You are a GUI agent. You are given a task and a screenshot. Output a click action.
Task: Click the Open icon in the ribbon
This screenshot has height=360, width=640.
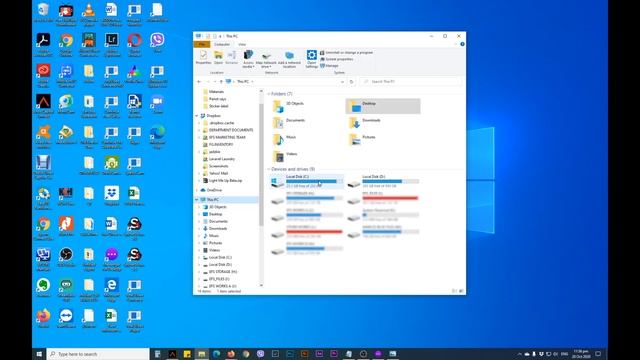click(x=218, y=58)
